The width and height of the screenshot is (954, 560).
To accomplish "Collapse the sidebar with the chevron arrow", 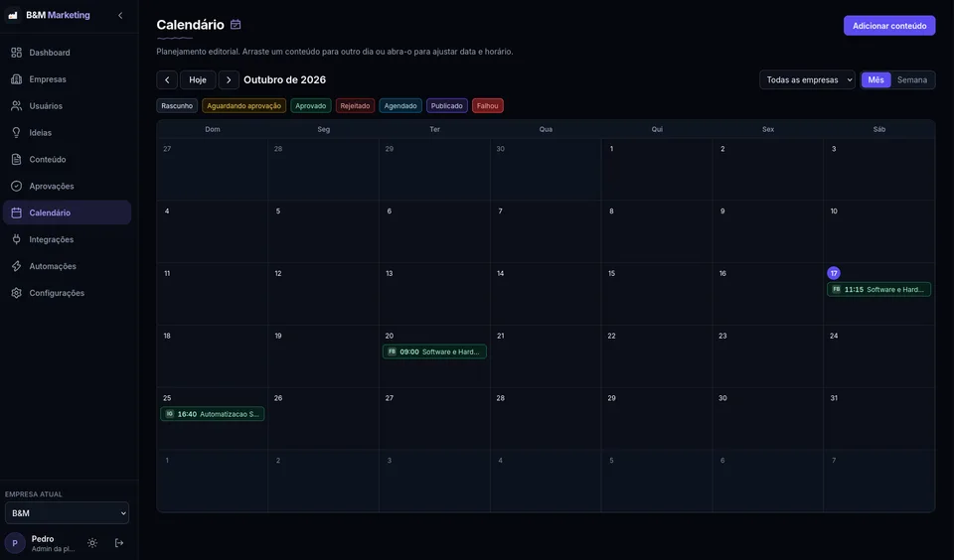I will (120, 15).
